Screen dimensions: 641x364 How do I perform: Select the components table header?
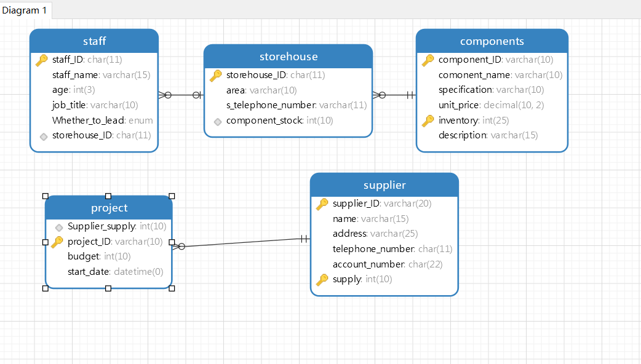click(x=492, y=41)
